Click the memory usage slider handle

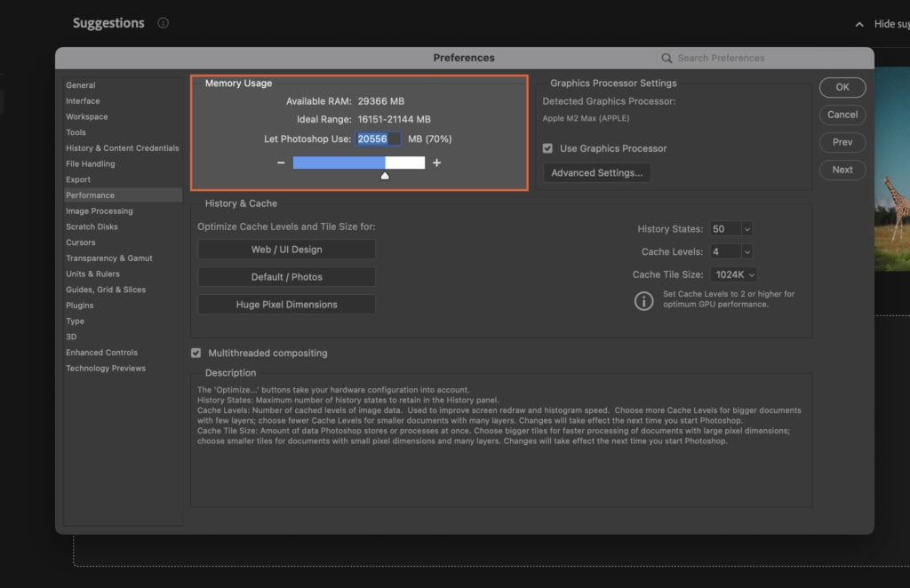[385, 175]
